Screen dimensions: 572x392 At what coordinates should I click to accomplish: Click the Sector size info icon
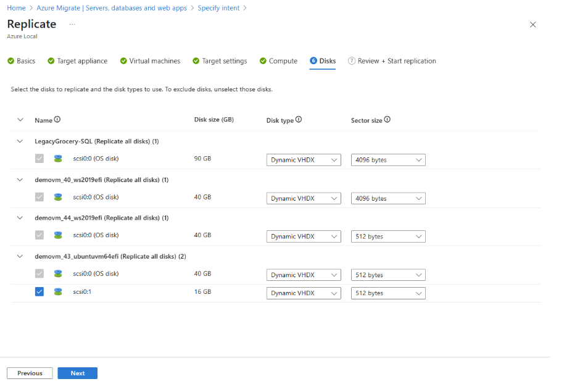tap(386, 120)
